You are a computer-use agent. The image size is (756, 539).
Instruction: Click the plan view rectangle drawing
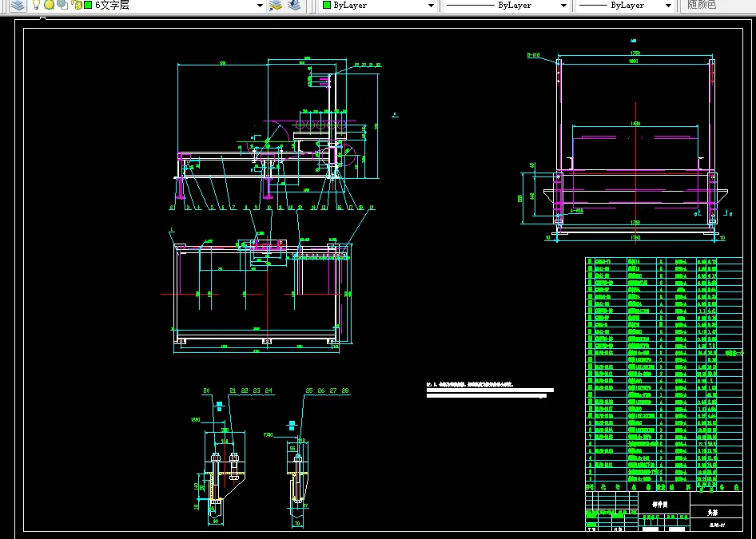pyautogui.click(x=257, y=295)
